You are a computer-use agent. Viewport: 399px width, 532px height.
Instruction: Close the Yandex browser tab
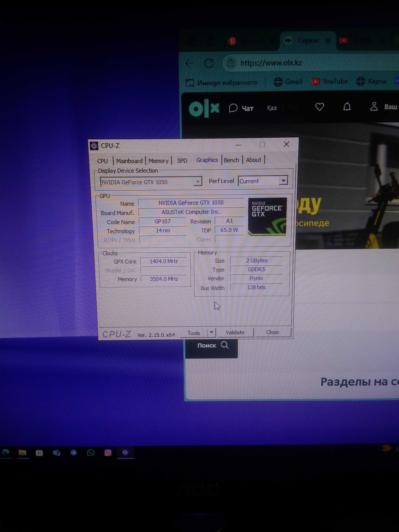[272, 41]
